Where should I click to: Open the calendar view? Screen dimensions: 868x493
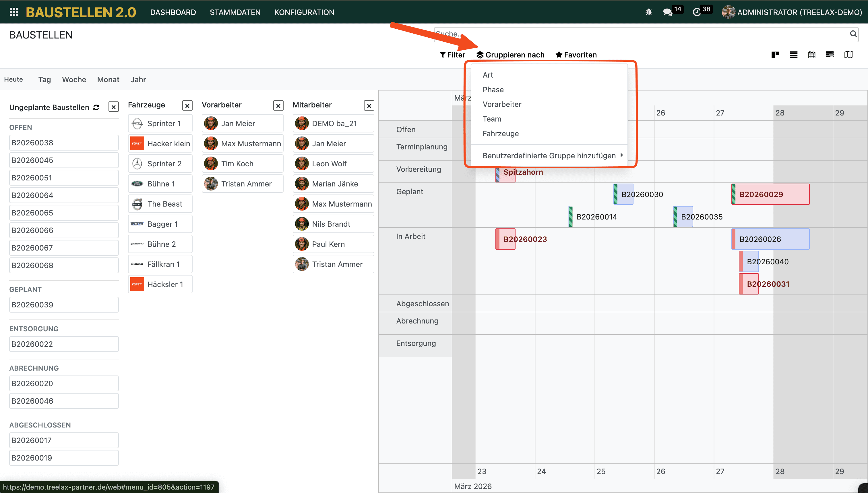(x=811, y=55)
